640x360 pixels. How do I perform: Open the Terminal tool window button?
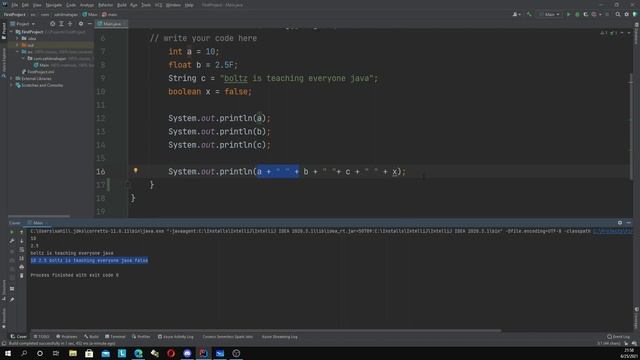point(116,337)
